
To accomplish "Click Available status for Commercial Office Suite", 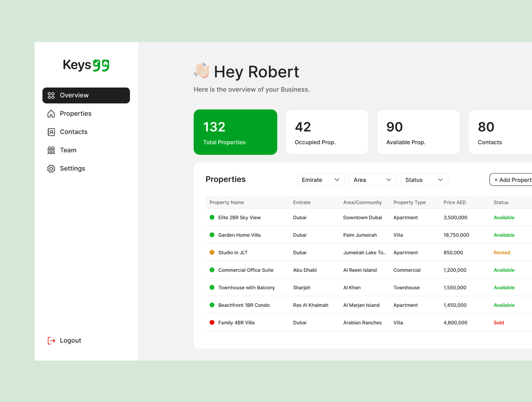I will [x=504, y=270].
